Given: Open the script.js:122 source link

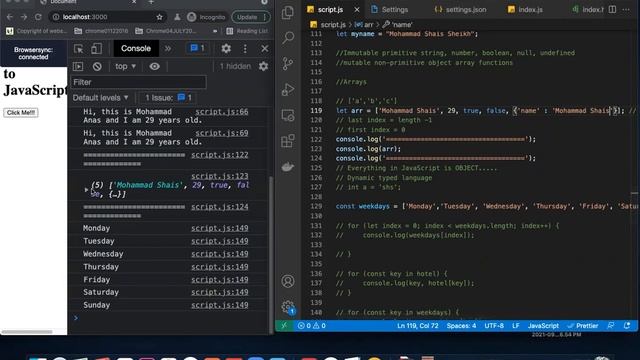Looking at the screenshot, I should click(220, 155).
